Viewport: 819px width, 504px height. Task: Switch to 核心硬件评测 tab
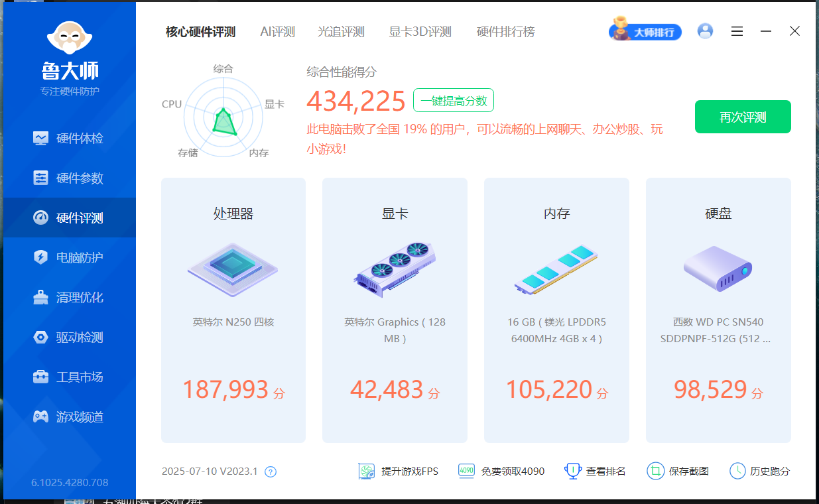click(x=200, y=32)
